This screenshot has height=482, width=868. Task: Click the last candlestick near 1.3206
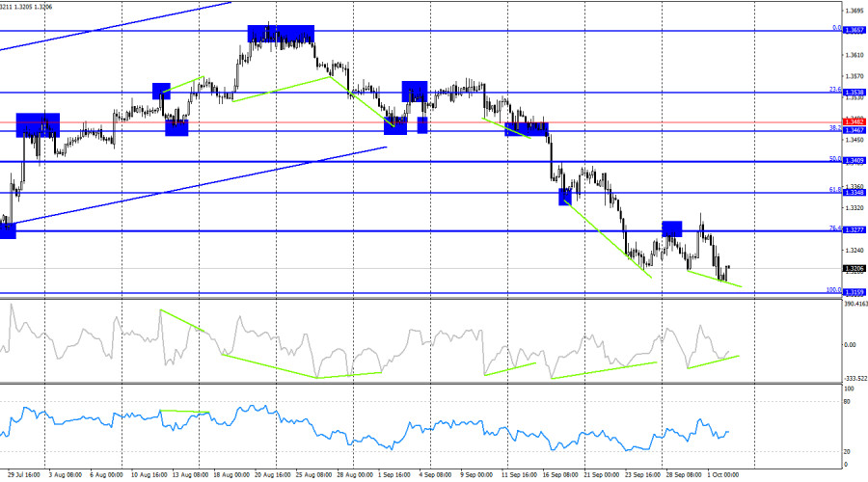click(x=728, y=268)
